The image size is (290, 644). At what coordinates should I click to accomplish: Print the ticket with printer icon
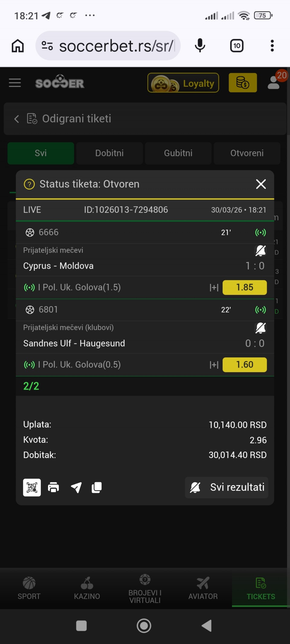[x=53, y=487]
